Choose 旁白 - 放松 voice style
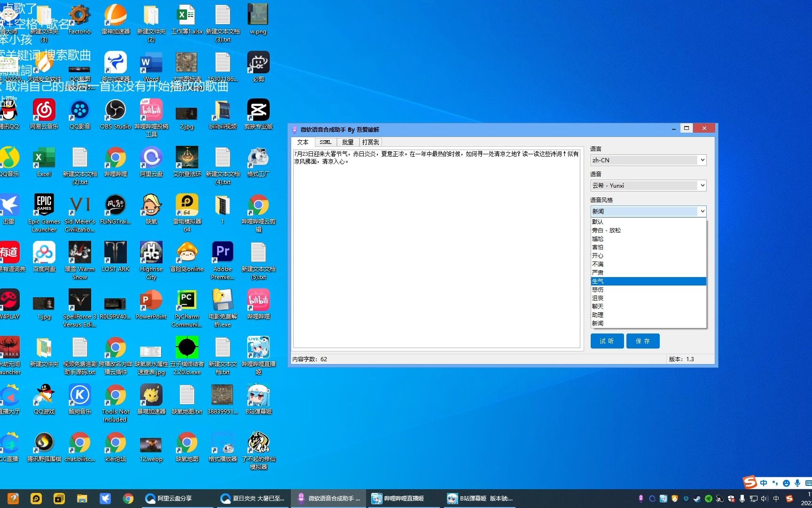The image size is (812, 508). pos(648,230)
